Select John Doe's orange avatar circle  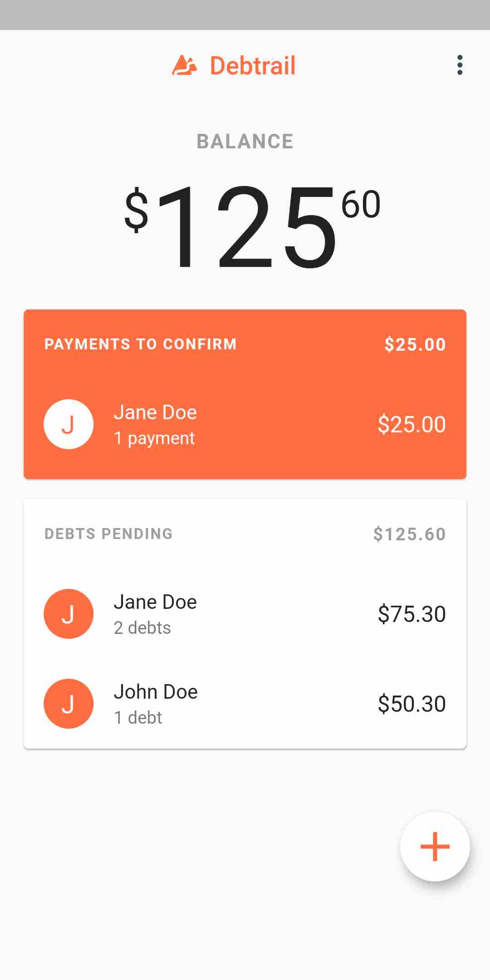[69, 704]
